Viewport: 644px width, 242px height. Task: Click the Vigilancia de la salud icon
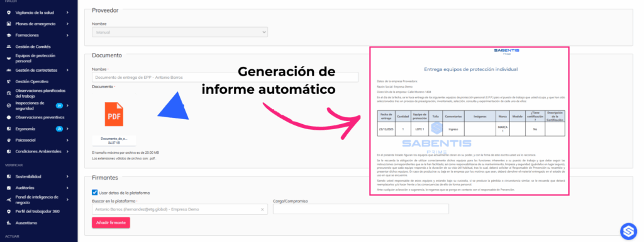[x=9, y=13]
